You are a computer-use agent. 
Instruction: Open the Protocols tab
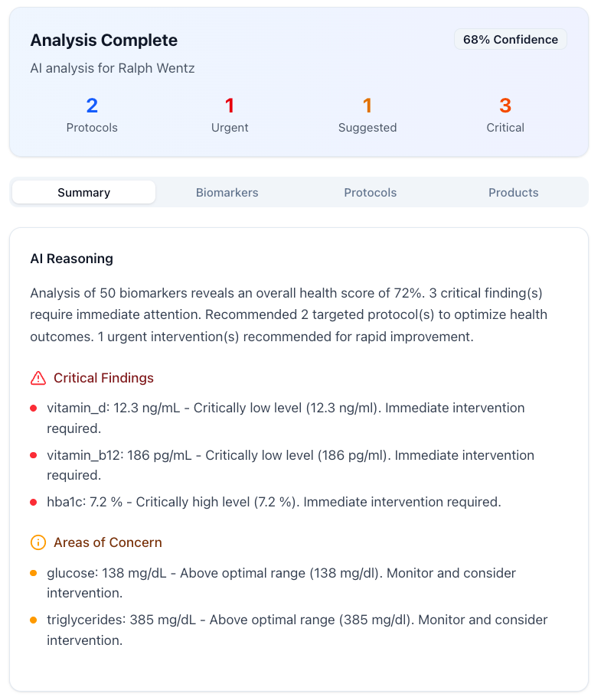click(370, 193)
